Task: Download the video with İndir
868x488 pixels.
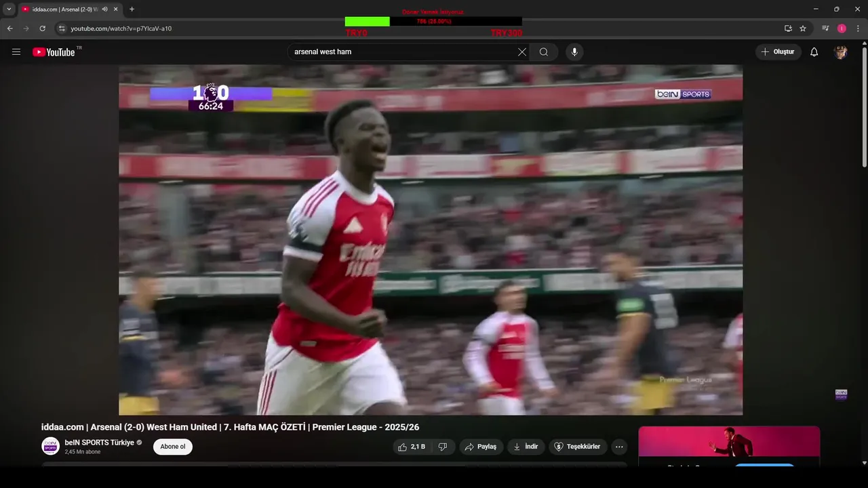Action: click(x=526, y=447)
